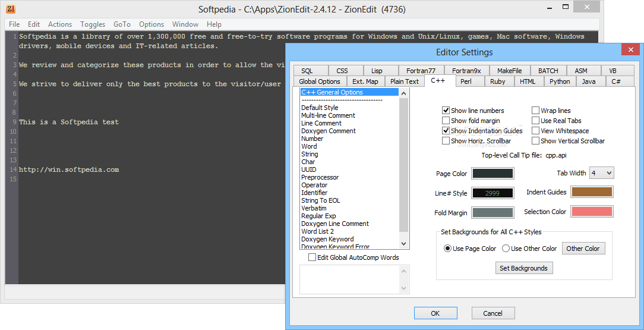Open the Edit menu
This screenshot has height=330, width=644.
pyautogui.click(x=34, y=24)
